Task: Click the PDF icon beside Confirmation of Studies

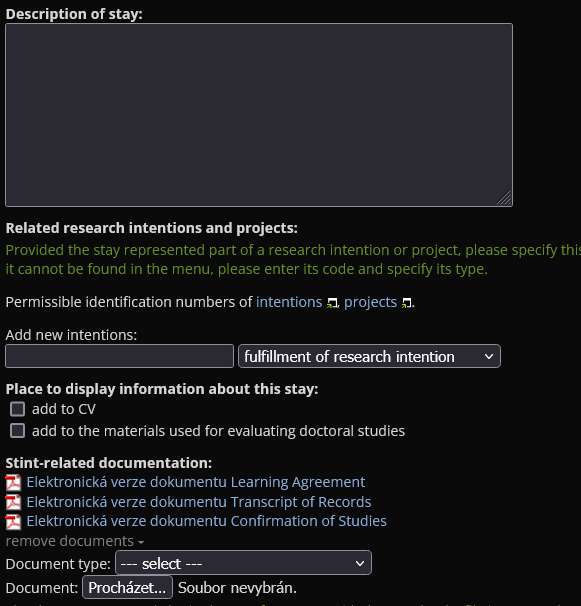Action: (x=13, y=522)
